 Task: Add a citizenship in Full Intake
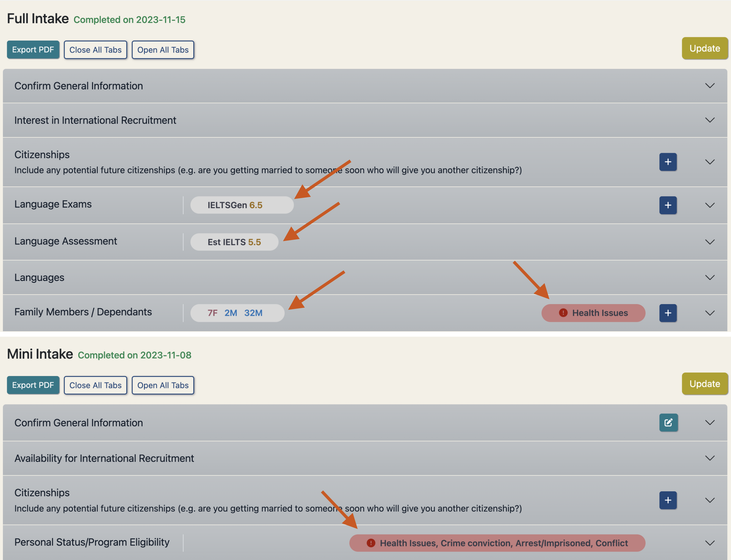[x=668, y=162]
